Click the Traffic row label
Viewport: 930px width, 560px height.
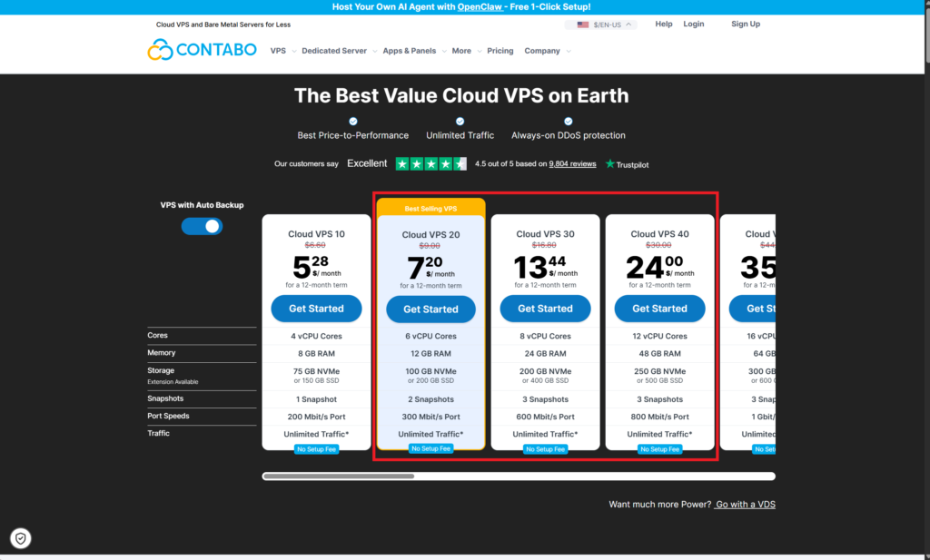[158, 433]
